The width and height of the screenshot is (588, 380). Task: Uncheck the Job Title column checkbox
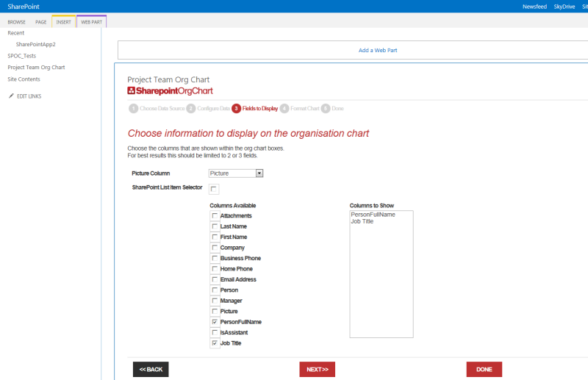[215, 343]
